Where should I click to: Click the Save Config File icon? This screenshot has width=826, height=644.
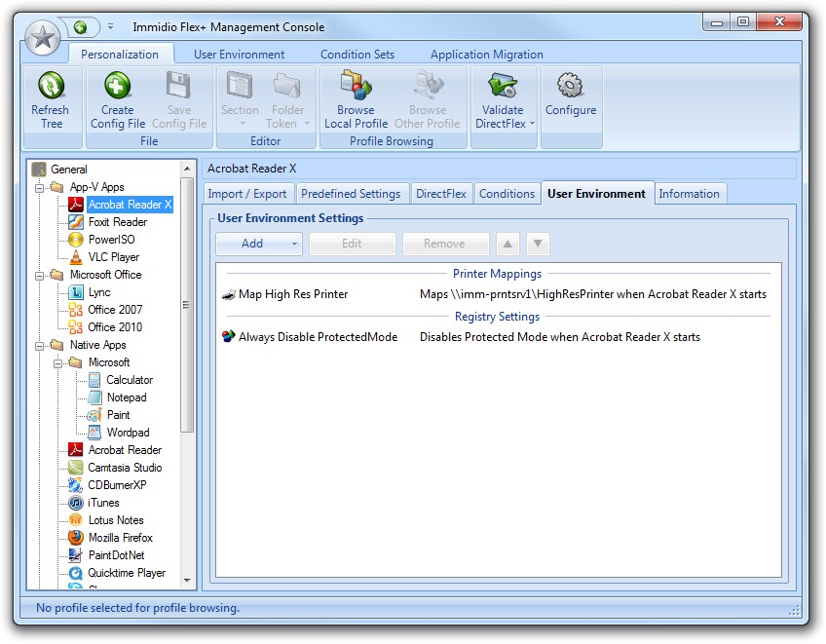point(178,86)
